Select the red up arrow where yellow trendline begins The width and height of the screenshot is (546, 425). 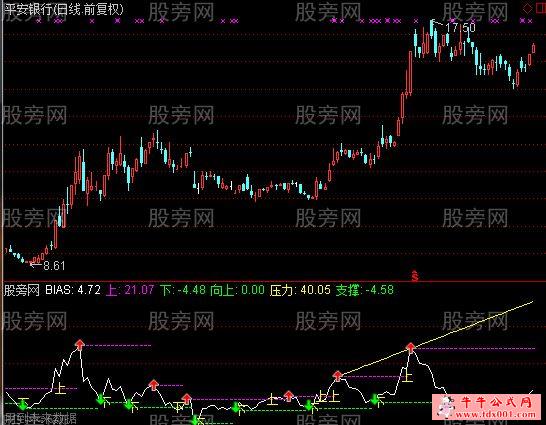[x=337, y=376]
